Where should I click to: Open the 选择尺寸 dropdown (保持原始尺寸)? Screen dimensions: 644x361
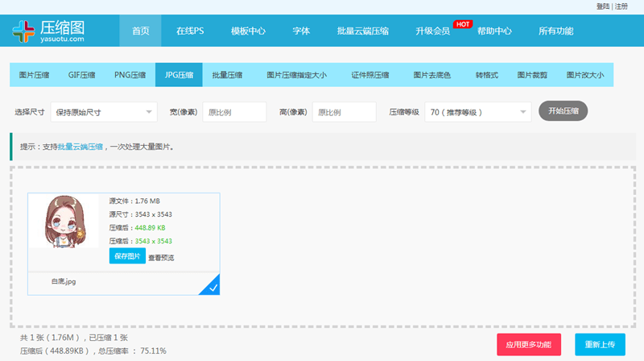click(104, 112)
